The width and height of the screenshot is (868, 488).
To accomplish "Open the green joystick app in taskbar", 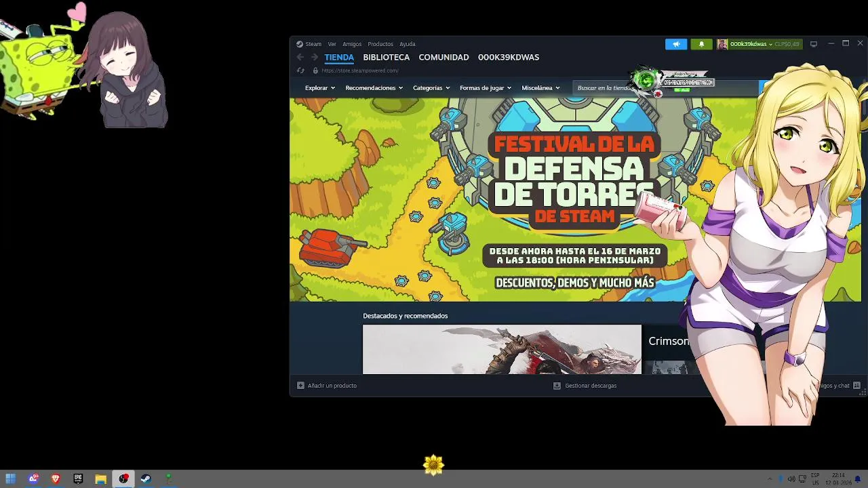I will [x=168, y=479].
